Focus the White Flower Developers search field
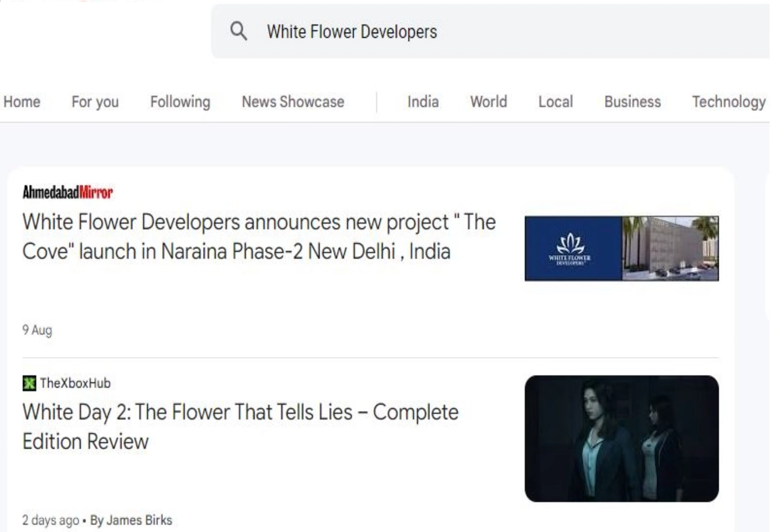Viewport: 771px width, 532px height. 490,31
